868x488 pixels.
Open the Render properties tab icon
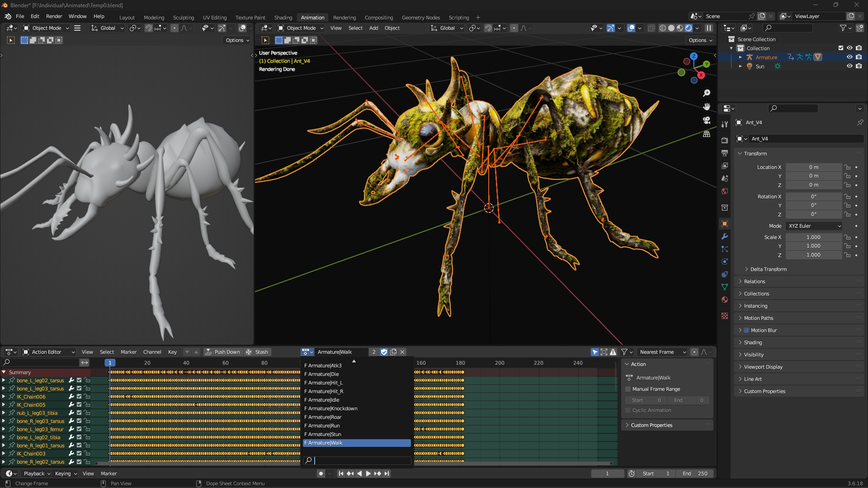coord(725,140)
